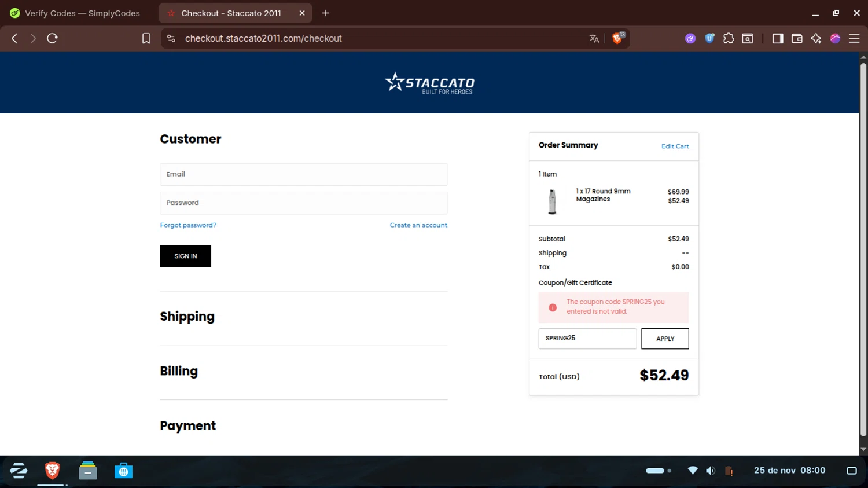Screen dimensions: 868x488
Task: Reload the checkout page
Action: [x=52, y=38]
